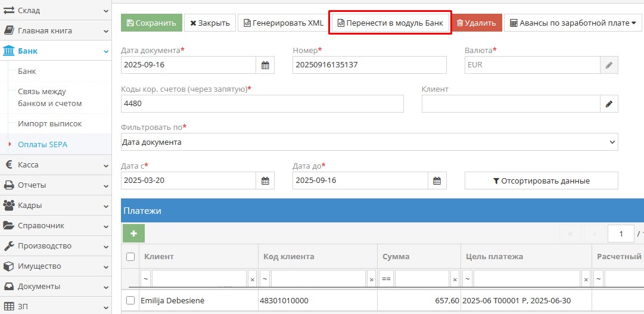Screen dimensions: 644x314
Task: Open Импорт выписок in sidebar
Action: (49, 124)
